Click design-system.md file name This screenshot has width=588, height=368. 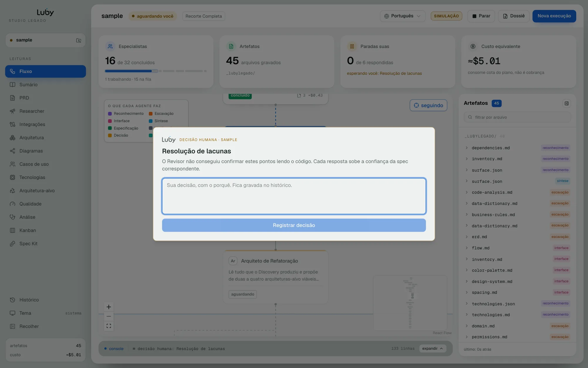pyautogui.click(x=492, y=281)
